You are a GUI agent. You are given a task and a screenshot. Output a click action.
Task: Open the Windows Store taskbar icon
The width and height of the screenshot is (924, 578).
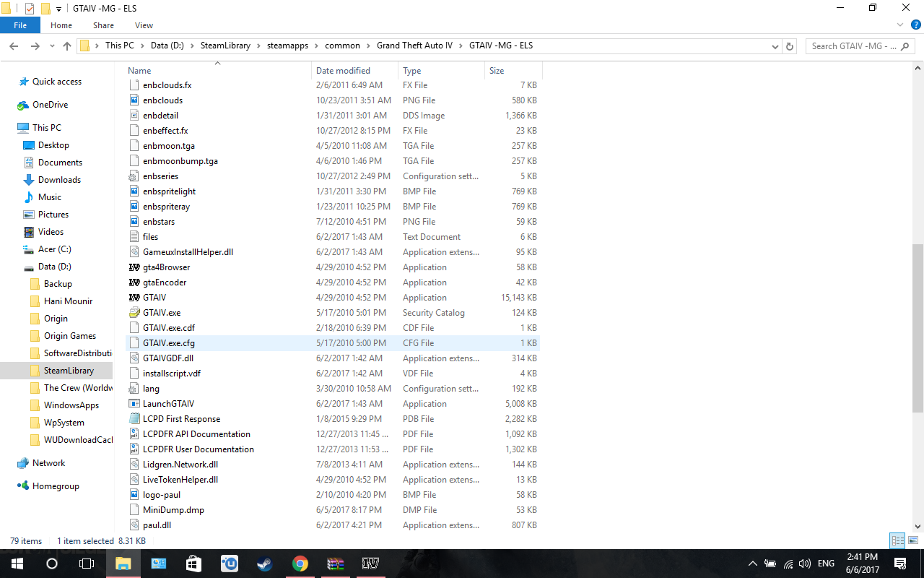194,564
